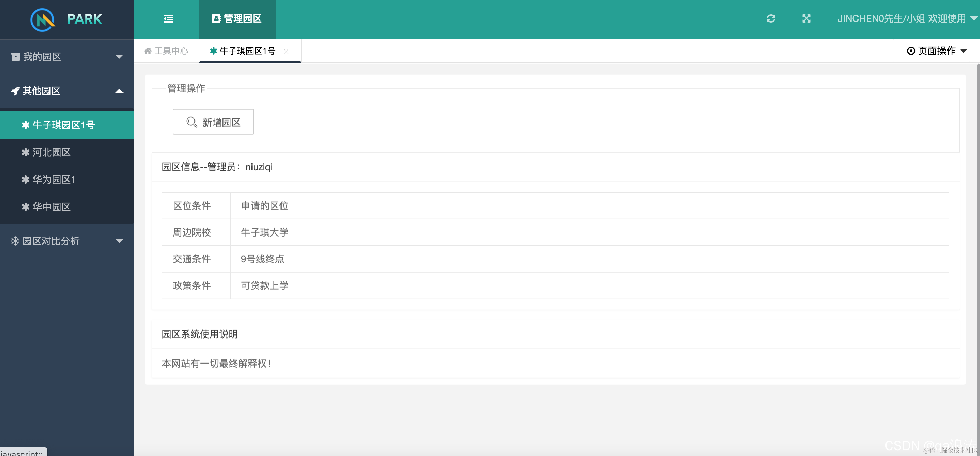Expand the 我的园区 sidebar menu
The height and width of the screenshot is (456, 980).
(119, 57)
